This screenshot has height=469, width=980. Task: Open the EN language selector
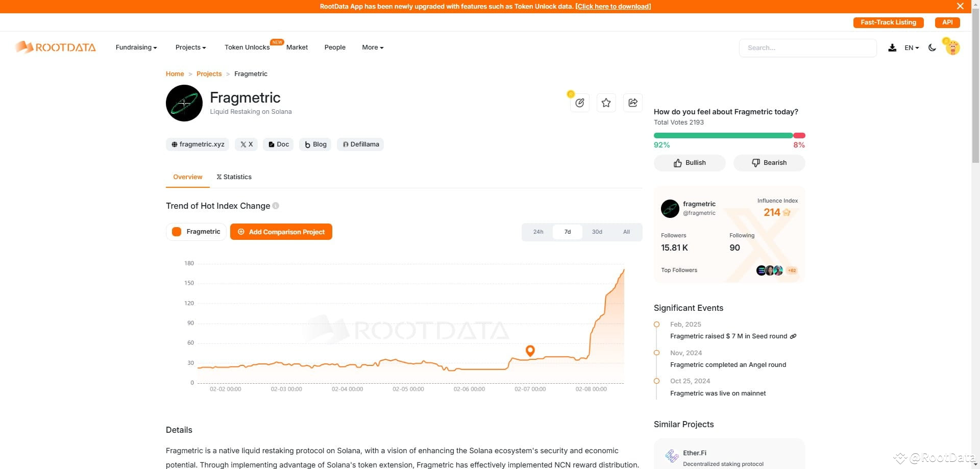[x=911, y=47]
